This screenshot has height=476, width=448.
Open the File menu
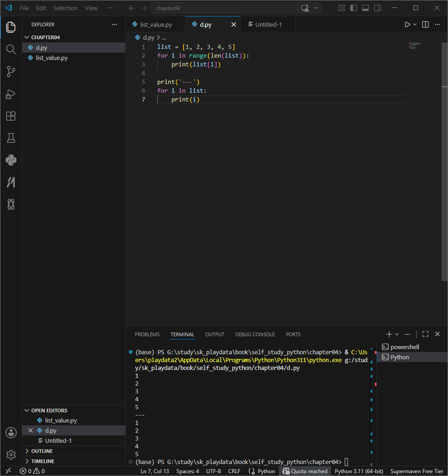click(x=24, y=8)
